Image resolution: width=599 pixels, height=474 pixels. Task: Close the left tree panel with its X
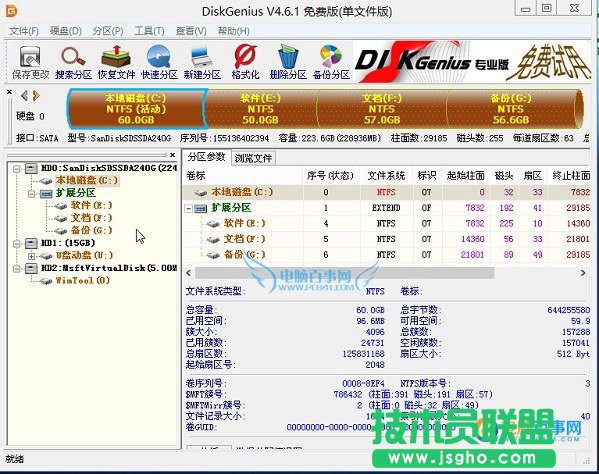click(x=172, y=155)
